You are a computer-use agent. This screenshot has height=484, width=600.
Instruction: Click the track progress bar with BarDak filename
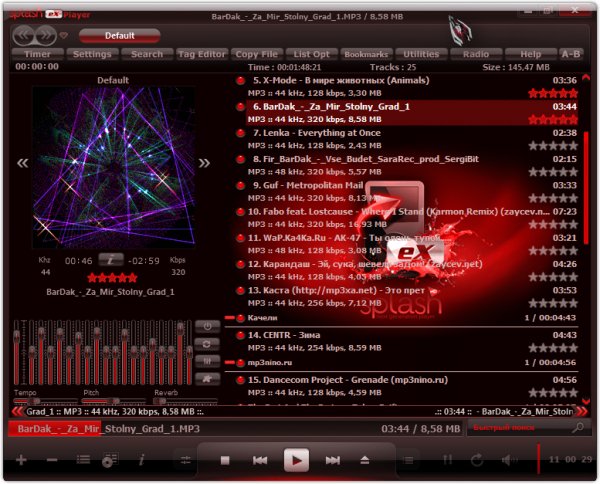(x=236, y=428)
